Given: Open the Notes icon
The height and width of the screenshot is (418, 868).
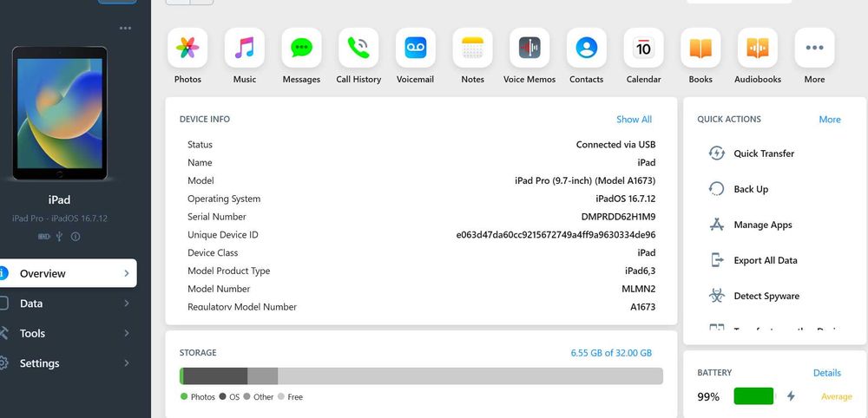Looking at the screenshot, I should (473, 48).
